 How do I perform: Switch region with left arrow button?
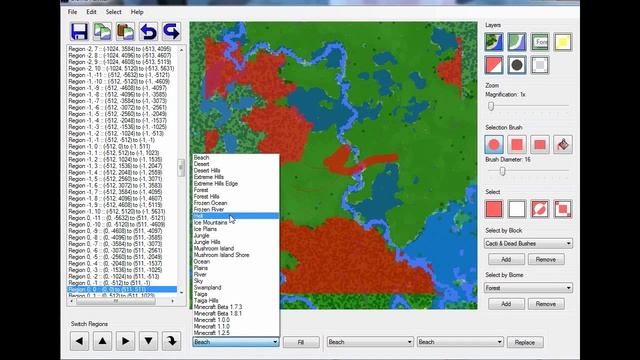(79, 341)
